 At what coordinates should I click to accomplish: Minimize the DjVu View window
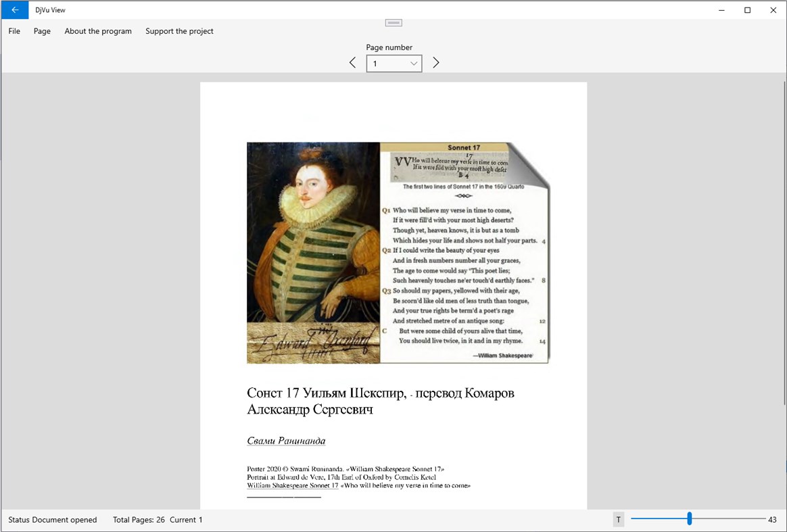coord(722,10)
